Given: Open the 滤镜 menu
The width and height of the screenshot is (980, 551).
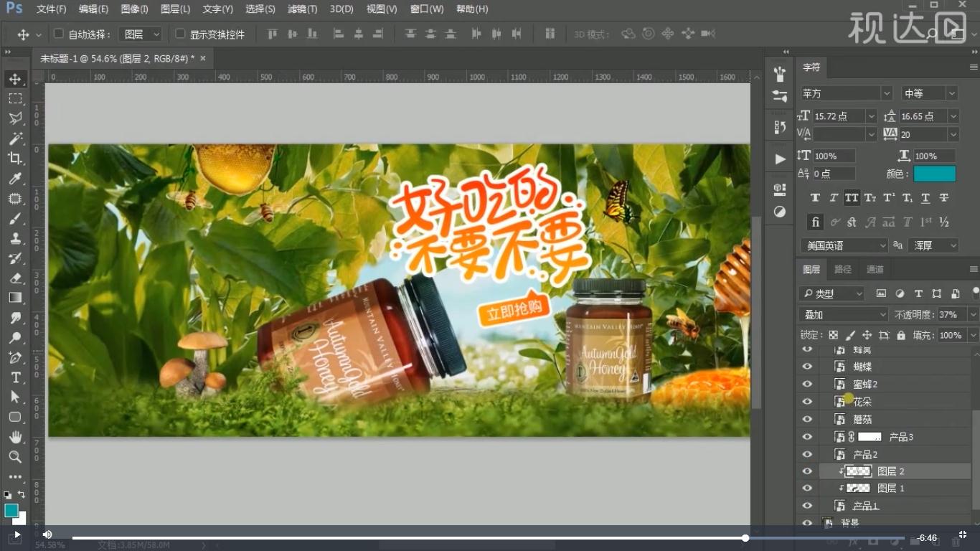Looking at the screenshot, I should 302,9.
